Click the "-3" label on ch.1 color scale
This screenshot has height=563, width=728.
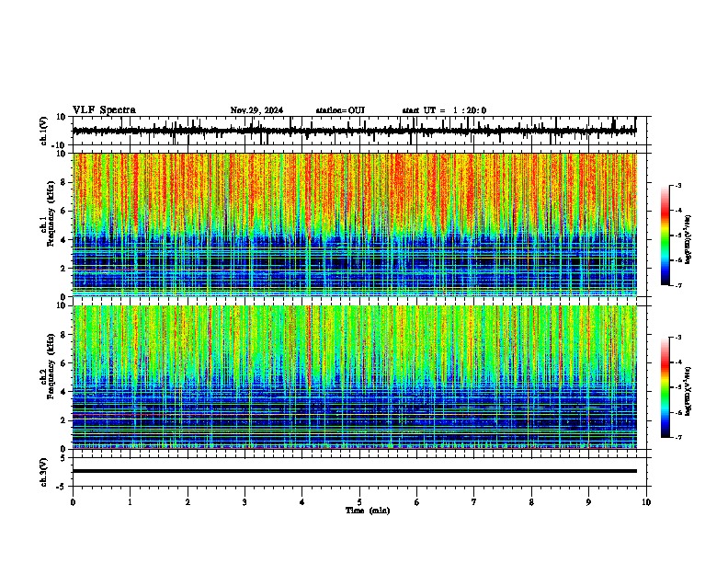point(678,185)
